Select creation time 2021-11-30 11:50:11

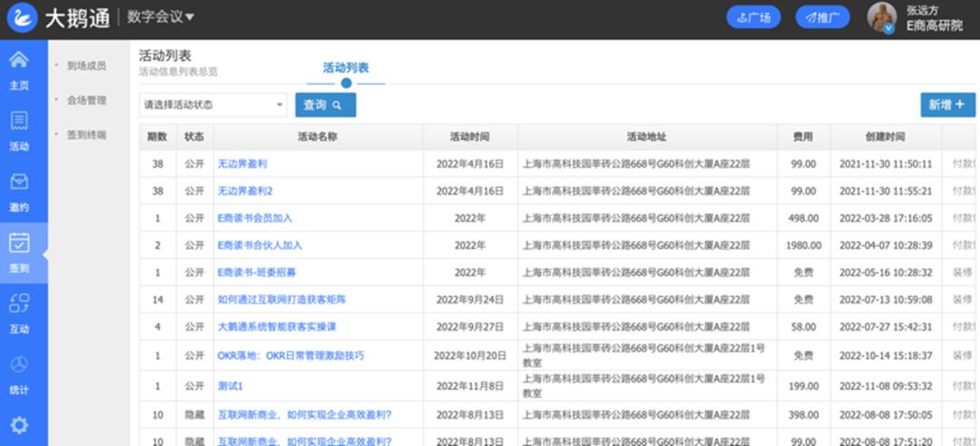(x=886, y=164)
